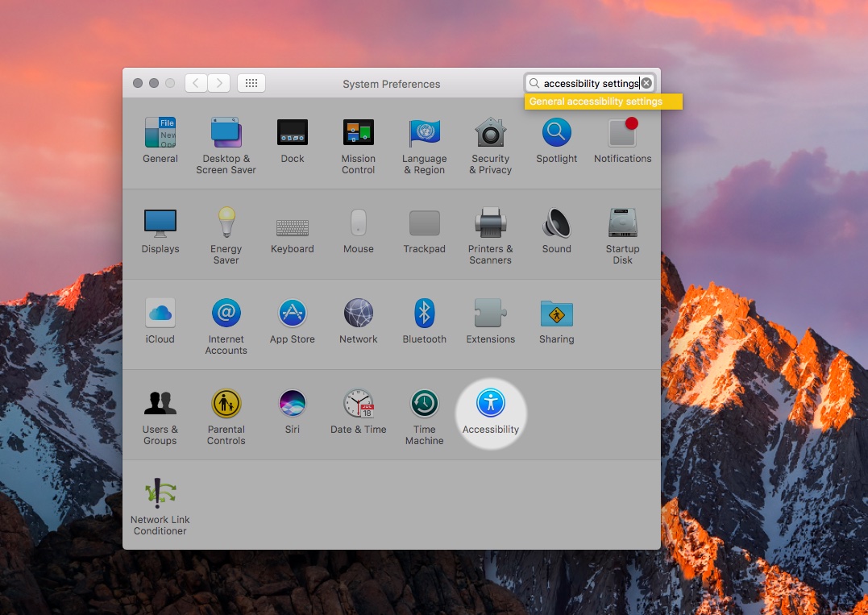868x615 pixels.
Task: Open the Accessibility preference pane
Action: click(490, 404)
